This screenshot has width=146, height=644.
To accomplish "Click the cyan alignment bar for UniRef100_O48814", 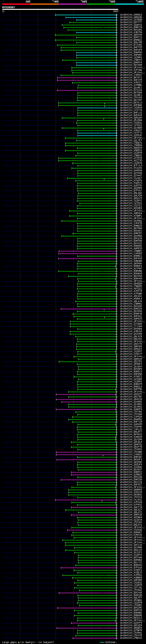I will [86, 15].
